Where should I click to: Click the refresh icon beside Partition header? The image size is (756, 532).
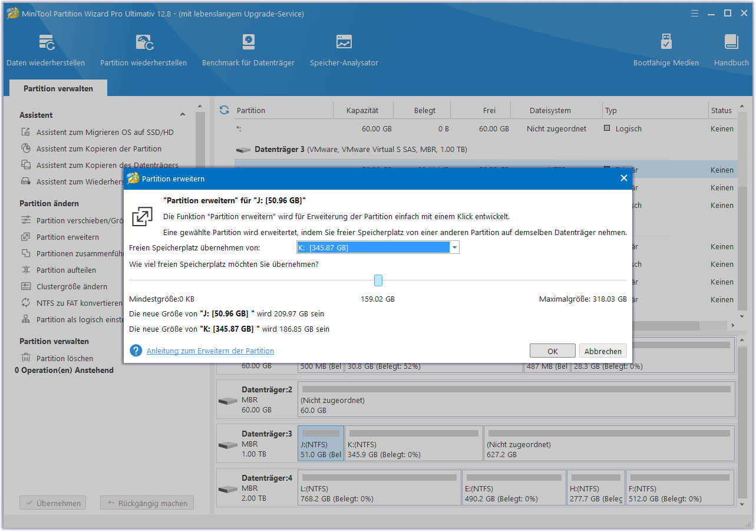(224, 110)
